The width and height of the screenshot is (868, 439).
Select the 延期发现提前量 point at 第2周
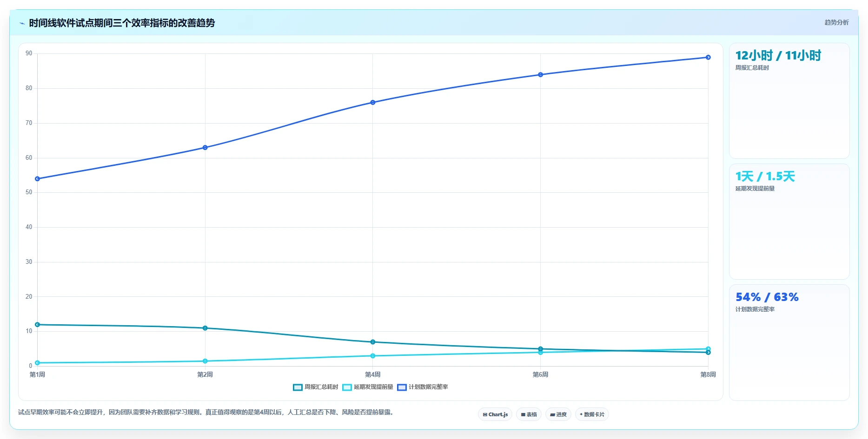[x=205, y=361]
